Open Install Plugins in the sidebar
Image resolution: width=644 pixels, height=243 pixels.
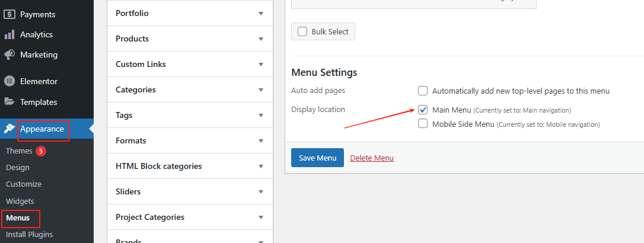pyautogui.click(x=29, y=234)
